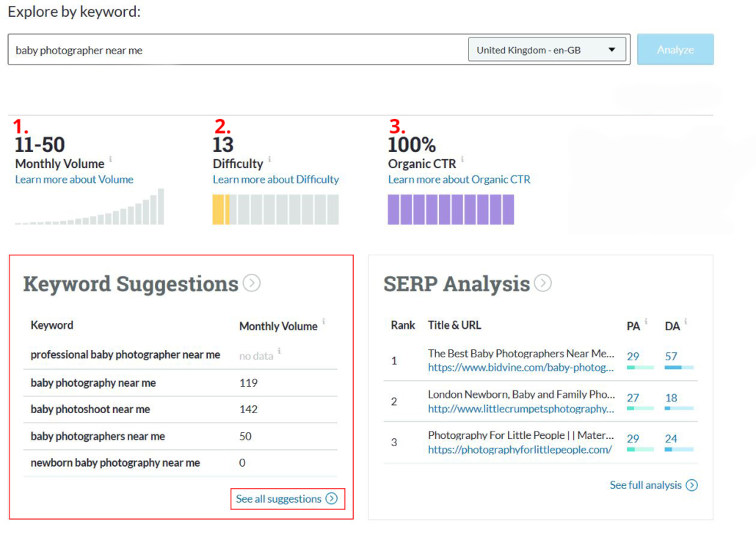
Task: Select keyword 'baby photography near me'
Action: [93, 382]
